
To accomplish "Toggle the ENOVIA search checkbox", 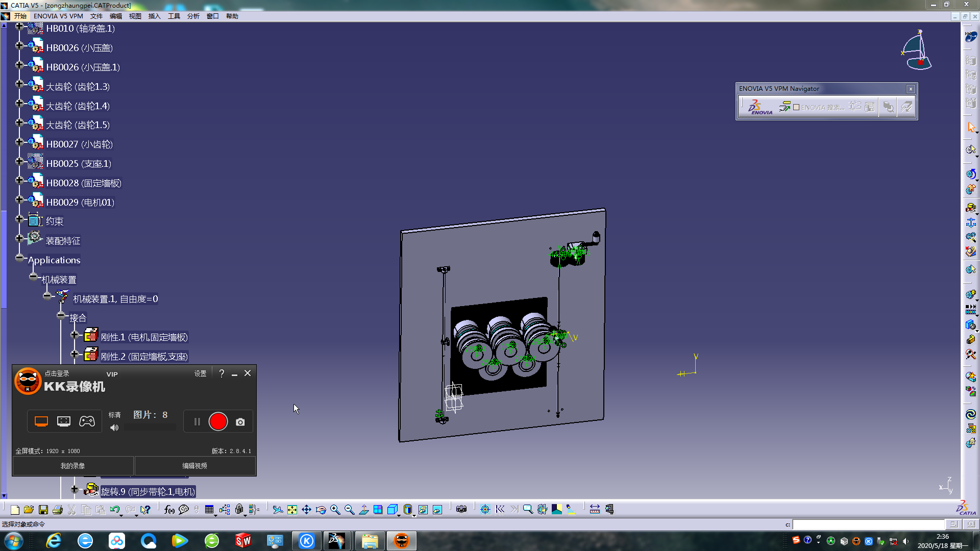I will tap(796, 107).
